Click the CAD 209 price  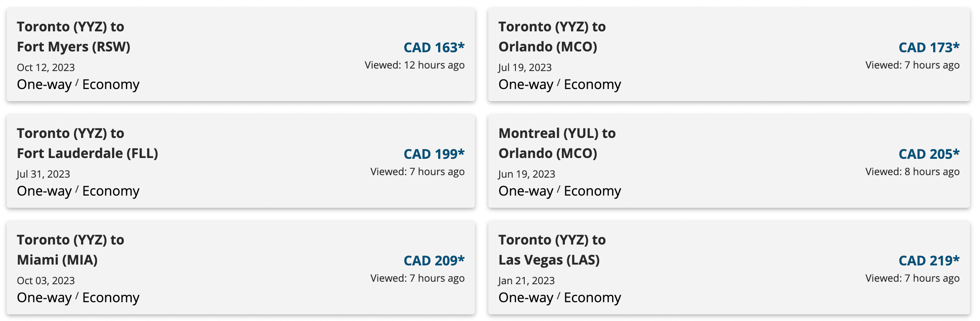pos(434,261)
